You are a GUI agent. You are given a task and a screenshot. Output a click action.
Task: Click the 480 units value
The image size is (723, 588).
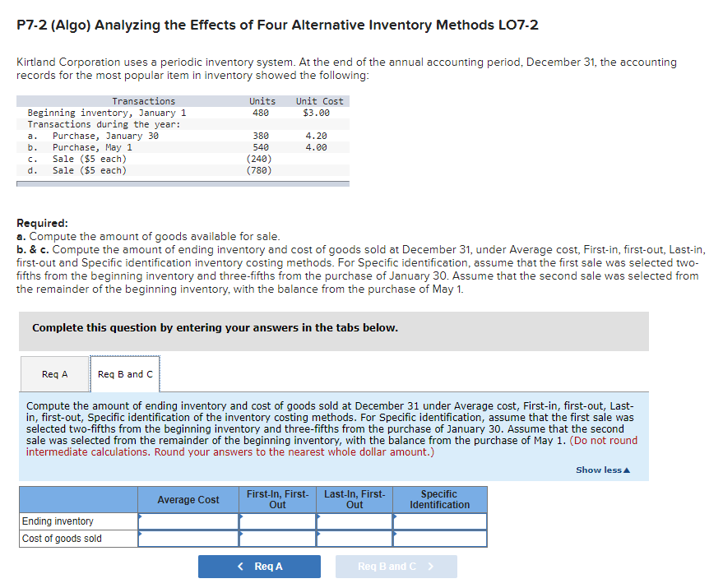point(261,113)
